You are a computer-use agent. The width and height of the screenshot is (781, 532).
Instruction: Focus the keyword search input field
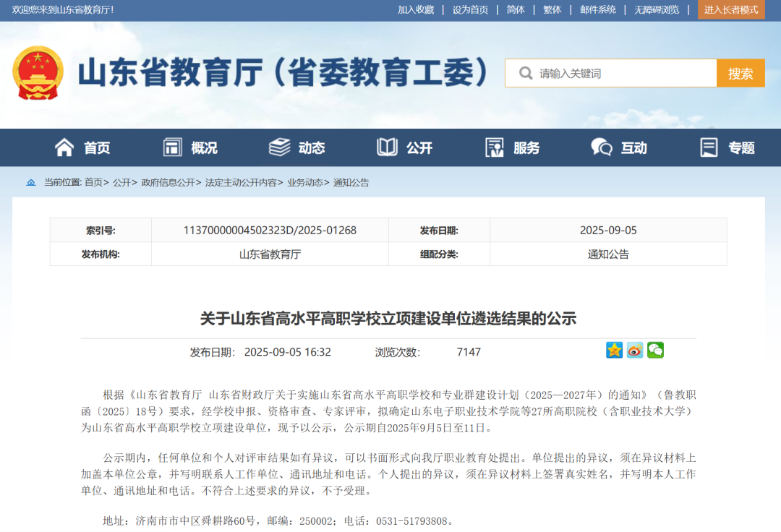pyautogui.click(x=622, y=74)
